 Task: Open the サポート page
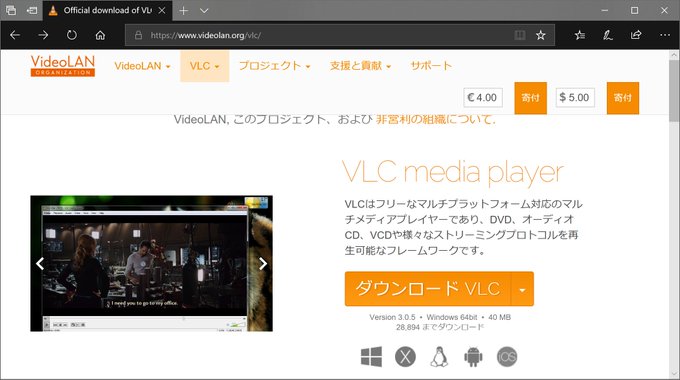pos(431,66)
